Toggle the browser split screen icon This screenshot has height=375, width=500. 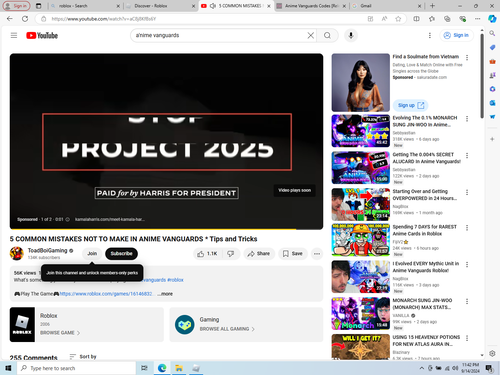coord(416,19)
